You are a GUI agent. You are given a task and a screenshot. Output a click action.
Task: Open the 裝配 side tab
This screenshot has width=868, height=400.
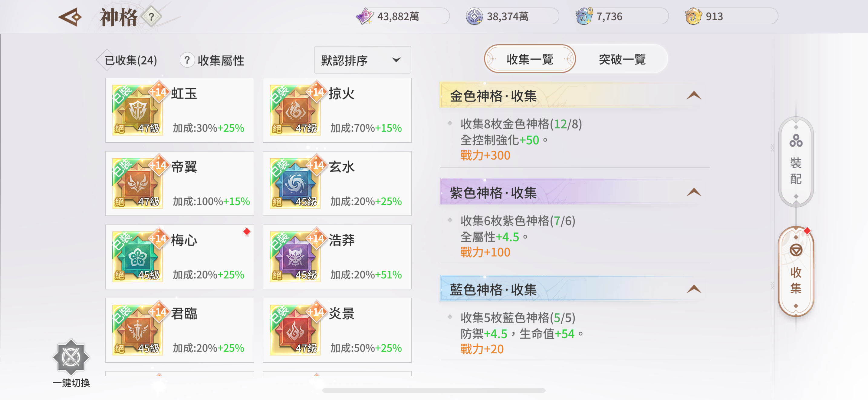[796, 162]
